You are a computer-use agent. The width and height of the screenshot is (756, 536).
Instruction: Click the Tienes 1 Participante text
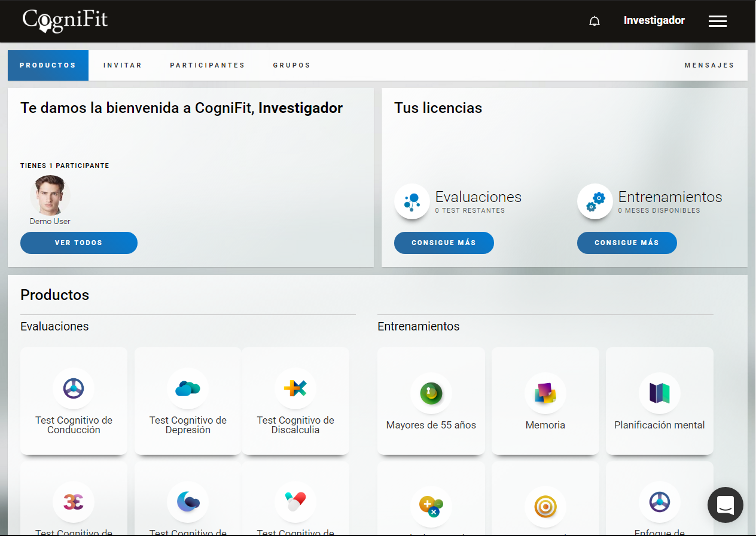(x=65, y=166)
